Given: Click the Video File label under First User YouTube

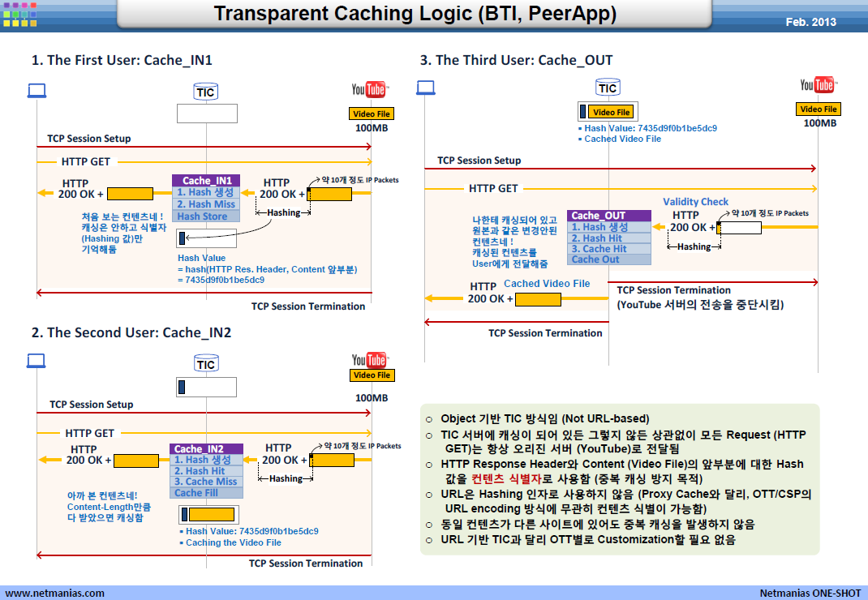Looking at the screenshot, I should (x=372, y=114).
